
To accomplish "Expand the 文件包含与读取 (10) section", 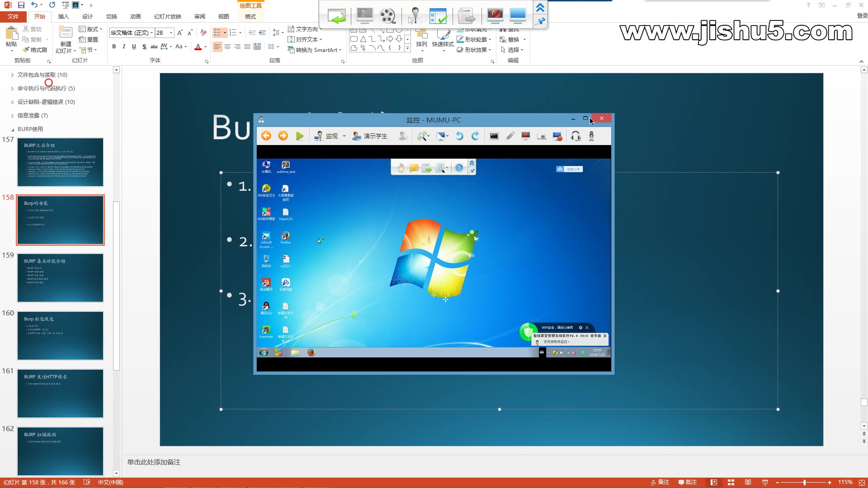I will (13, 75).
